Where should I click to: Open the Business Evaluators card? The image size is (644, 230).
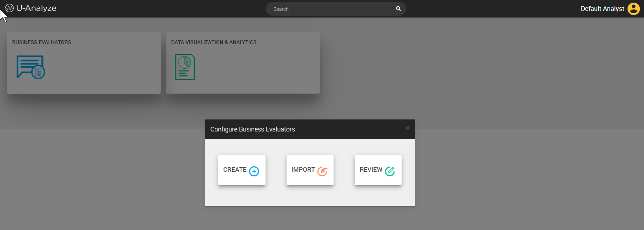pyautogui.click(x=84, y=63)
